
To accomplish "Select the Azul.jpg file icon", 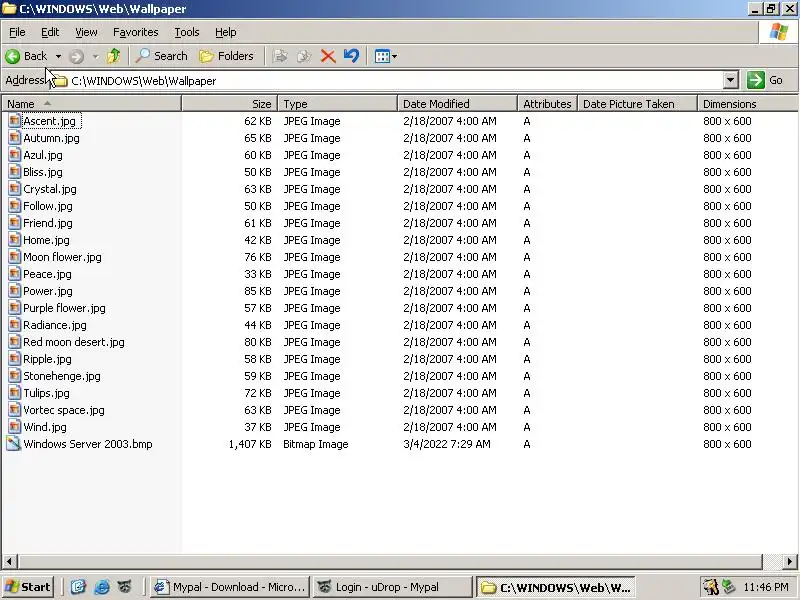I will 14,155.
